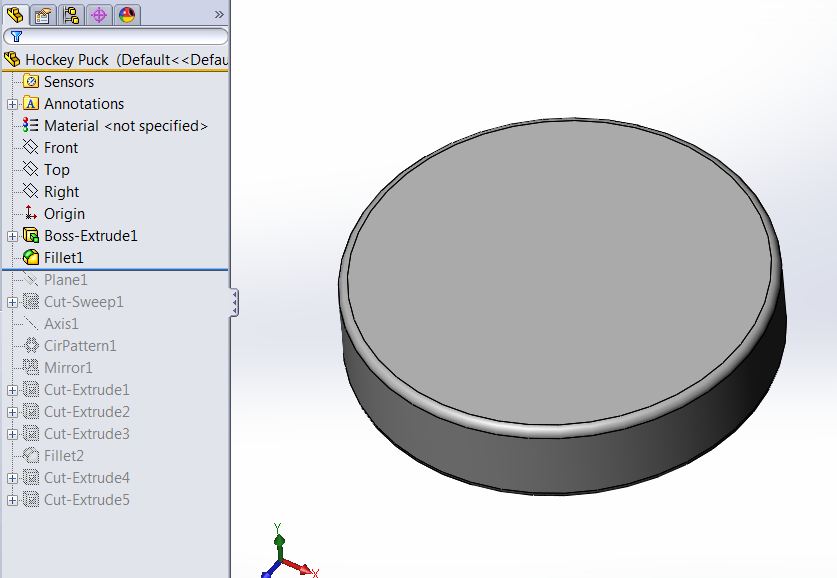Select the Hockey Puck root item text

coord(127,60)
